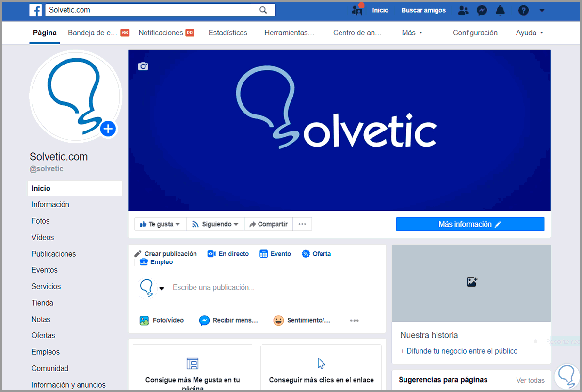Viewport: 582px width, 392px height.
Task: Select the Página tab
Action: pyautogui.click(x=45, y=33)
